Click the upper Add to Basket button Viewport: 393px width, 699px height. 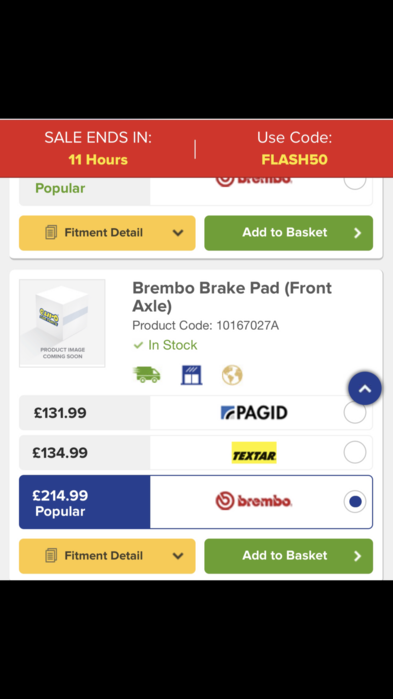tap(288, 233)
